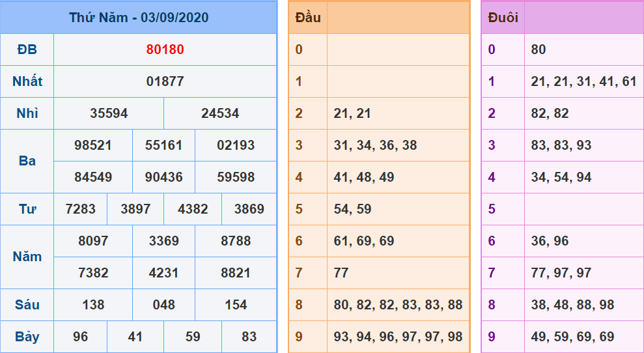The width and height of the screenshot is (644, 353).
Task: Select the special prize number 80180
Action: pos(165,49)
